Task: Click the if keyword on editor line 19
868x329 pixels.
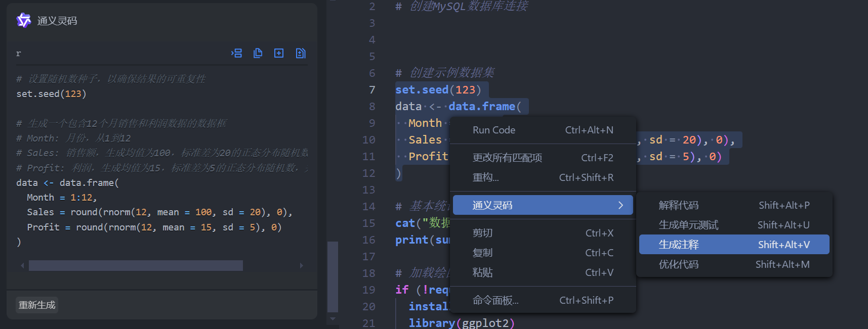Action: coord(402,290)
